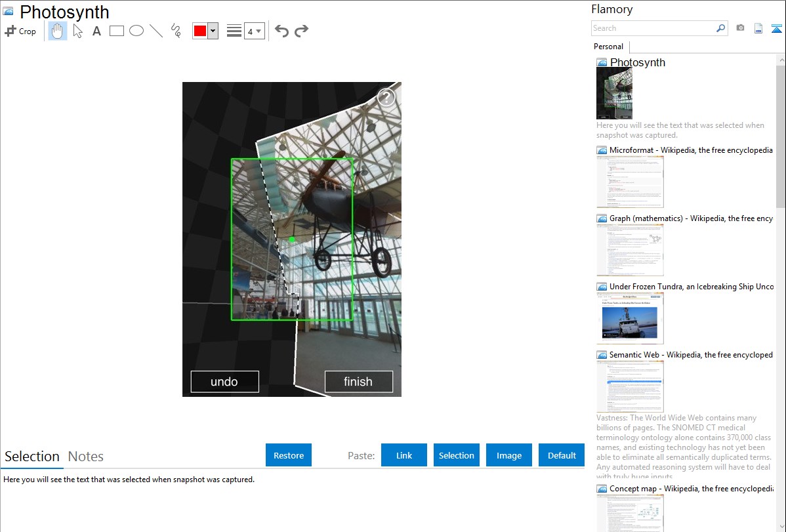Click the icon beside the sidebar Photosynth entry
The image size is (786, 532).
(602, 63)
